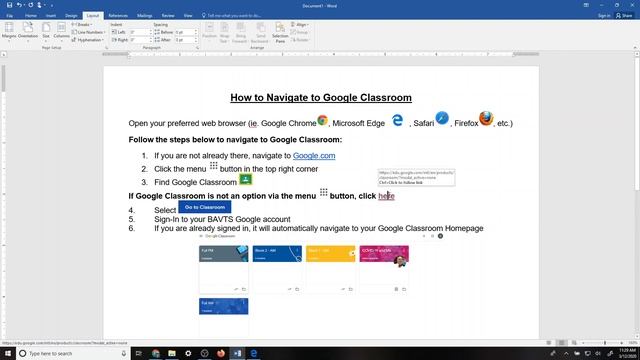Open Settings gear from the taskbar

coord(188,353)
